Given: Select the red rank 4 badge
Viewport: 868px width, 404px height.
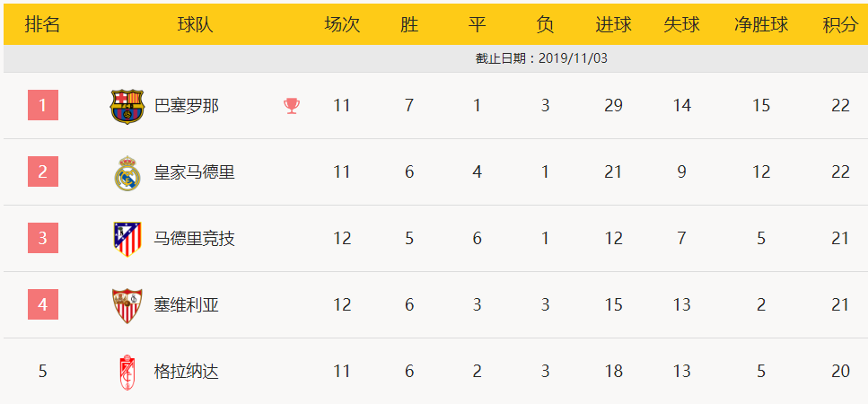Looking at the screenshot, I should (x=43, y=304).
